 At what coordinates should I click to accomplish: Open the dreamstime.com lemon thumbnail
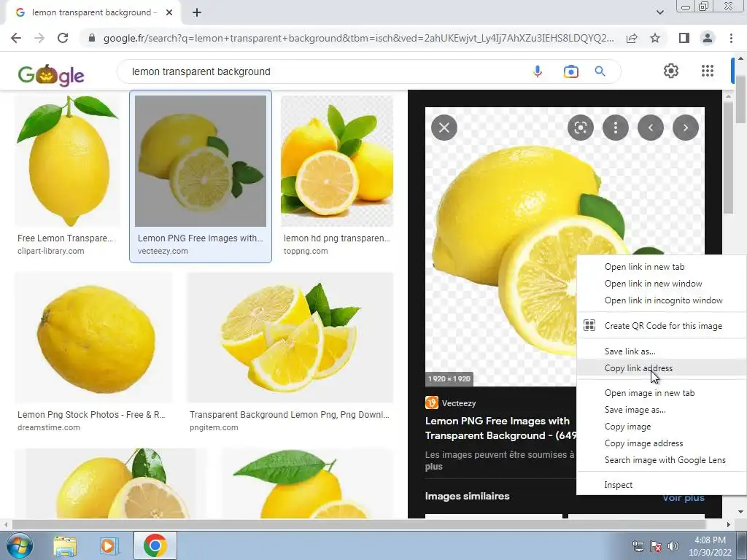coord(93,338)
